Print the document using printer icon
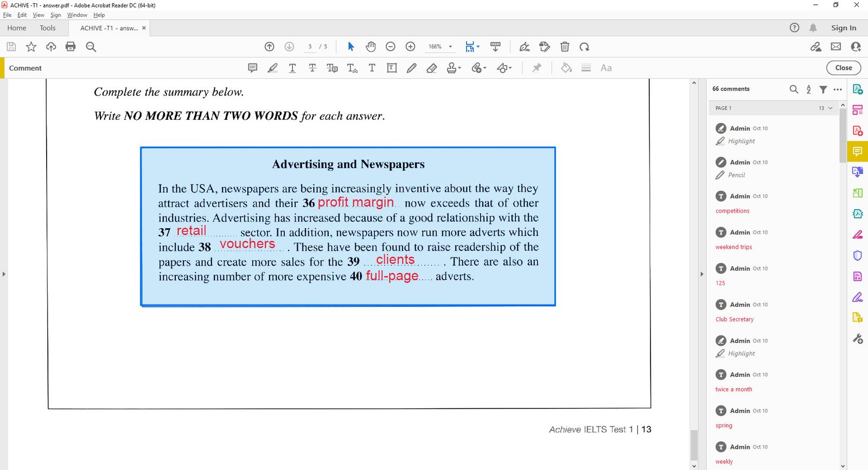Screen dimensions: 868x470 coord(71,47)
